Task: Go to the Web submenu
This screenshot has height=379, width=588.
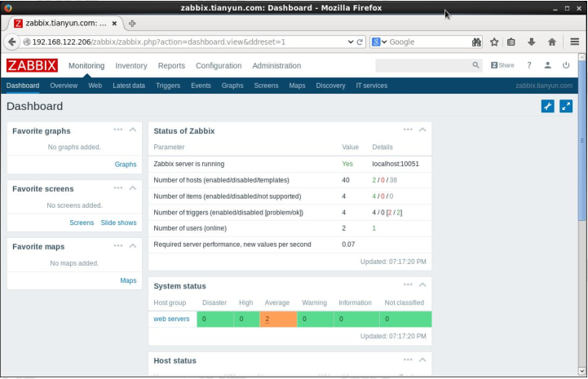Action: [95, 86]
